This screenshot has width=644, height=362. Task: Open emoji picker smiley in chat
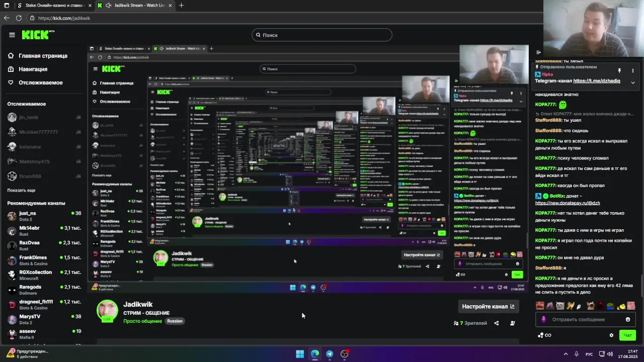point(628,319)
